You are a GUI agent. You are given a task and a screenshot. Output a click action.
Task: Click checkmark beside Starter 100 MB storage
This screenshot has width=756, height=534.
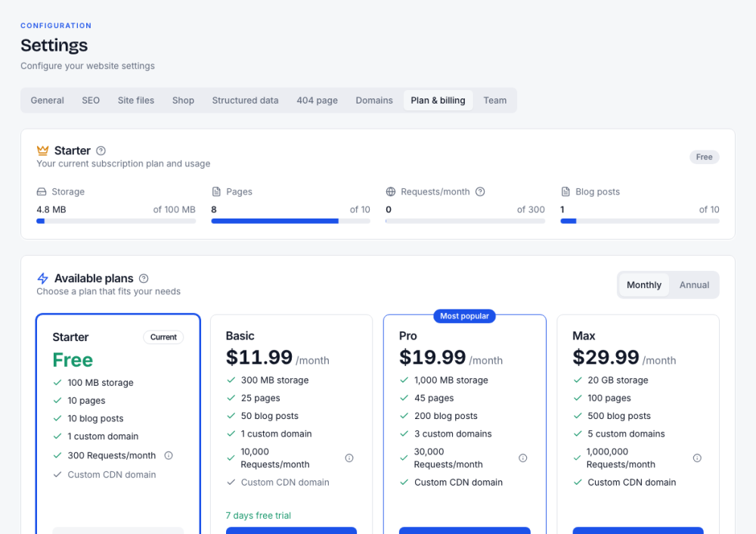[57, 383]
